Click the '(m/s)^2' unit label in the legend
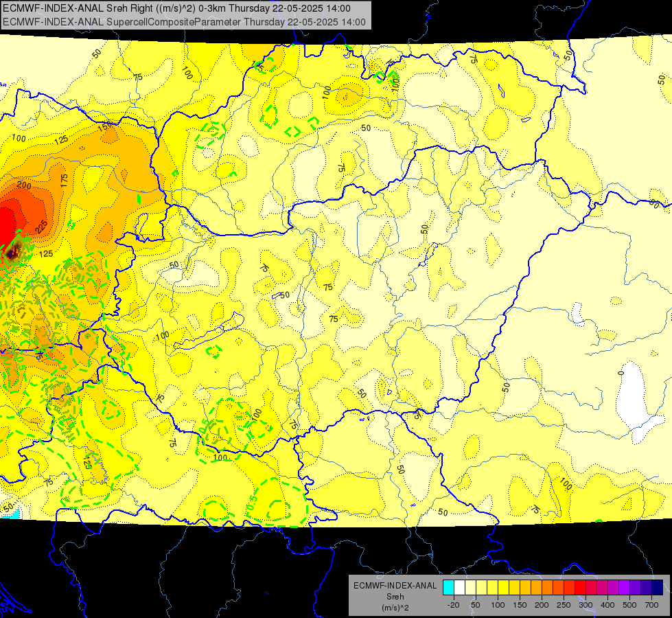This screenshot has height=618, width=672. click(395, 608)
